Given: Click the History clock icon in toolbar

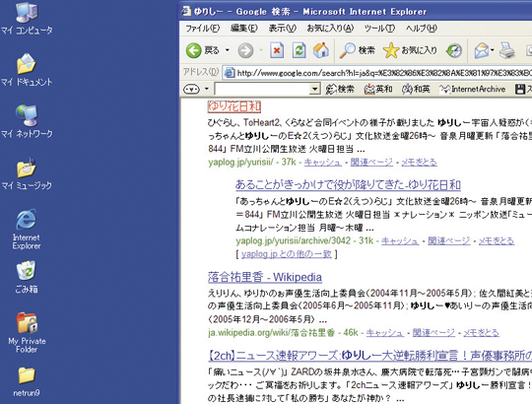Looking at the screenshot, I should coord(454,50).
